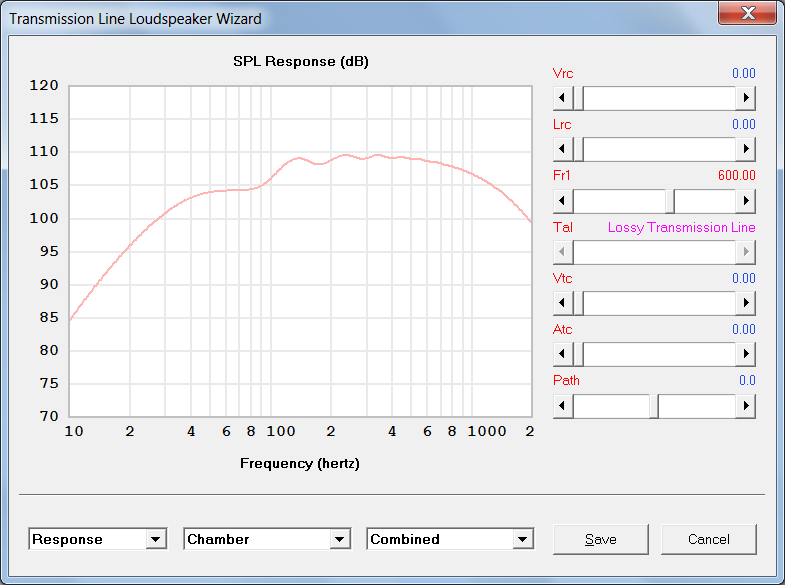Increase Vrc with the right arrow
Image resolution: width=785 pixels, height=585 pixels.
pos(745,98)
